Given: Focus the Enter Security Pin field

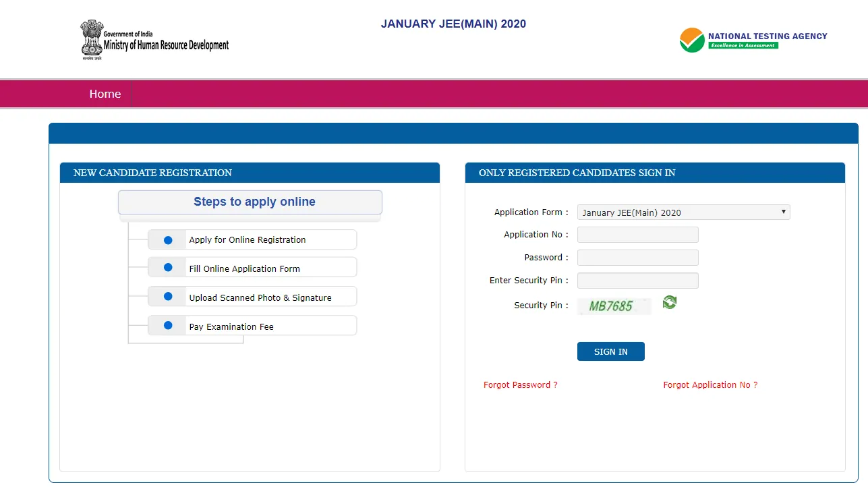Looking at the screenshot, I should (x=637, y=281).
